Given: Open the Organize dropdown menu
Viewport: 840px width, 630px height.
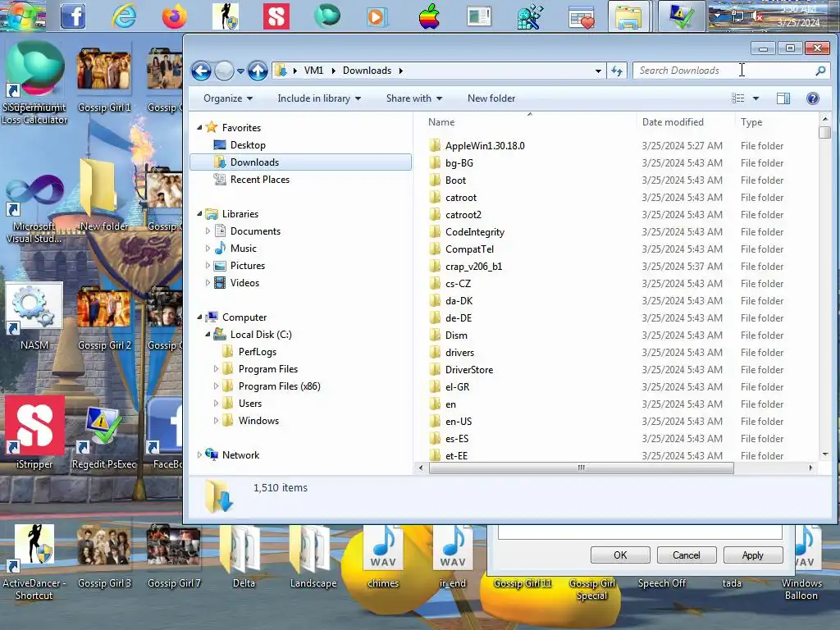Looking at the screenshot, I should click(x=228, y=98).
